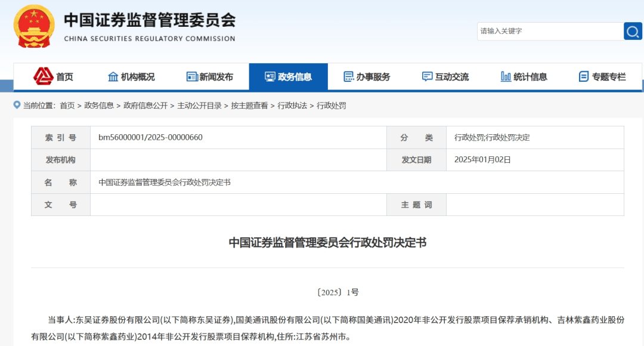Click the bar chart icon beside 统计信息

coord(506,76)
